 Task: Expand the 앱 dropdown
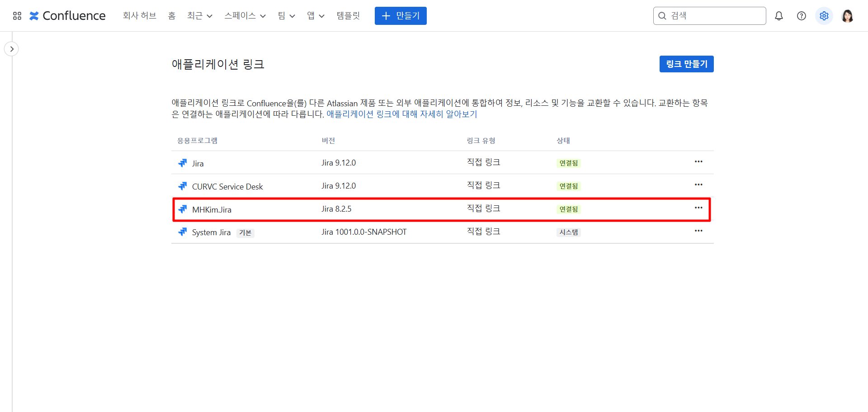tap(316, 16)
